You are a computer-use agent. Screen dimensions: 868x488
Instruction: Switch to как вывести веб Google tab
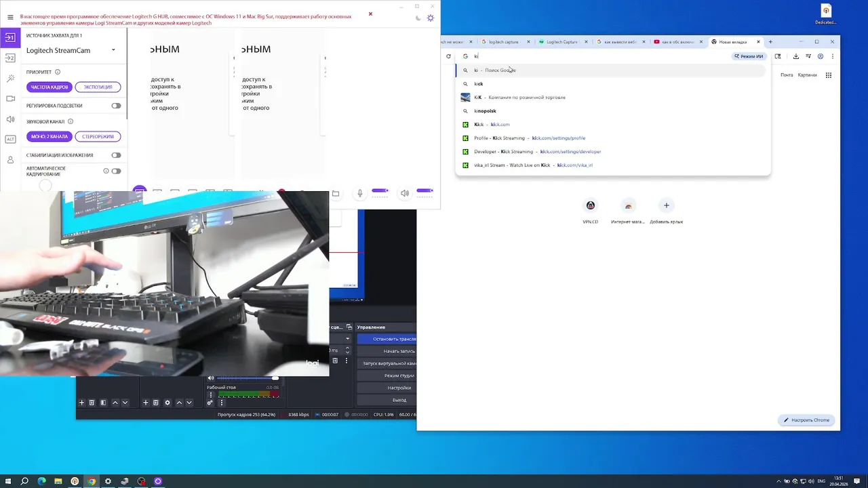coord(619,42)
